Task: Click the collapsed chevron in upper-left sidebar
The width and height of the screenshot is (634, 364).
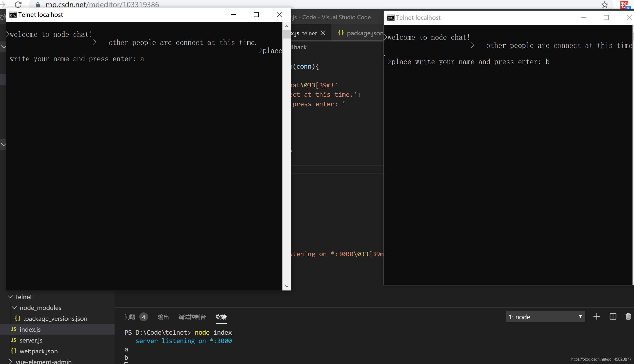Action: (x=3, y=47)
